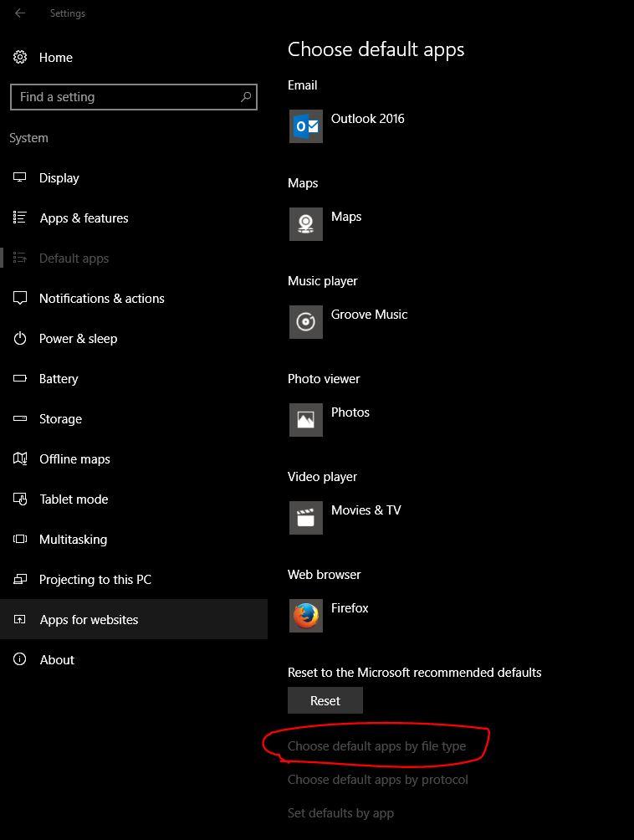Change video player from Movies & TV
The height and width of the screenshot is (840, 634).
click(x=366, y=510)
